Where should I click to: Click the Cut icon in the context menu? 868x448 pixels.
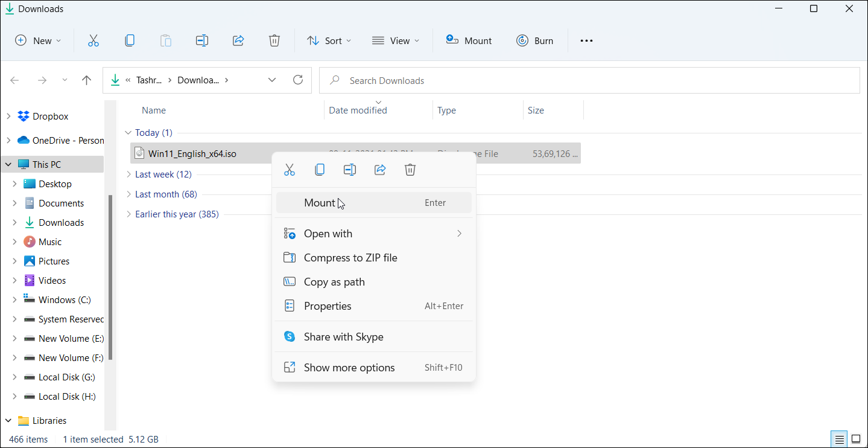[x=290, y=170]
